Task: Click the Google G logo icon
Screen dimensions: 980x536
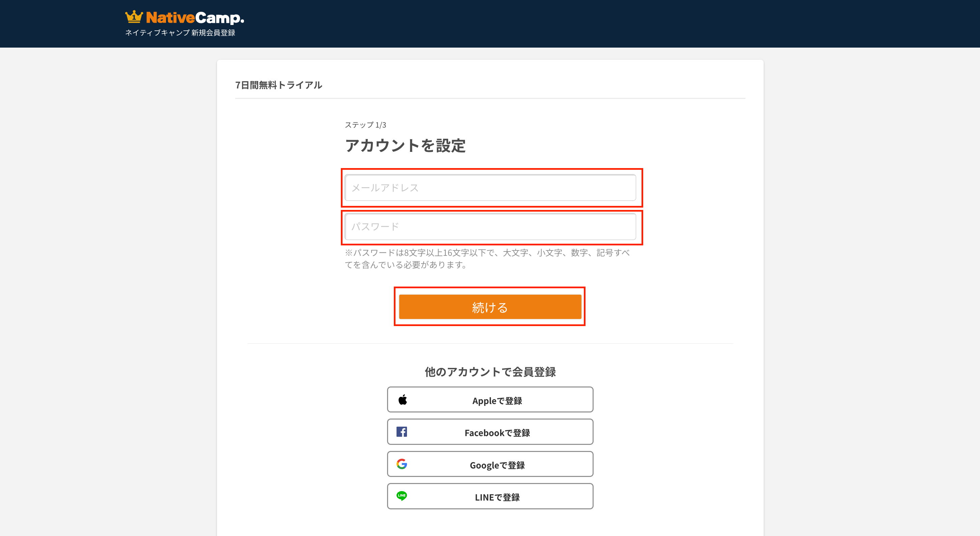Action: point(402,464)
